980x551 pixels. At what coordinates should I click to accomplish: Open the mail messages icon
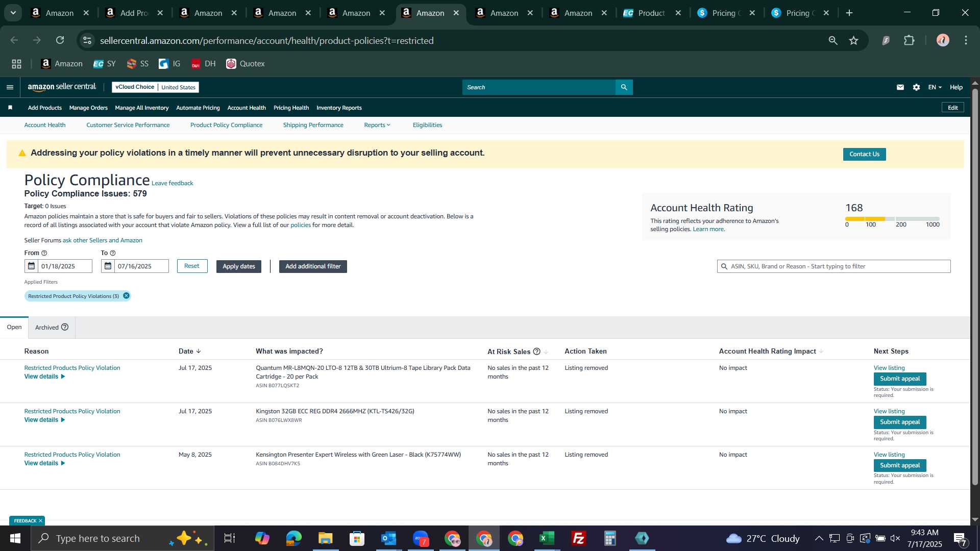900,87
